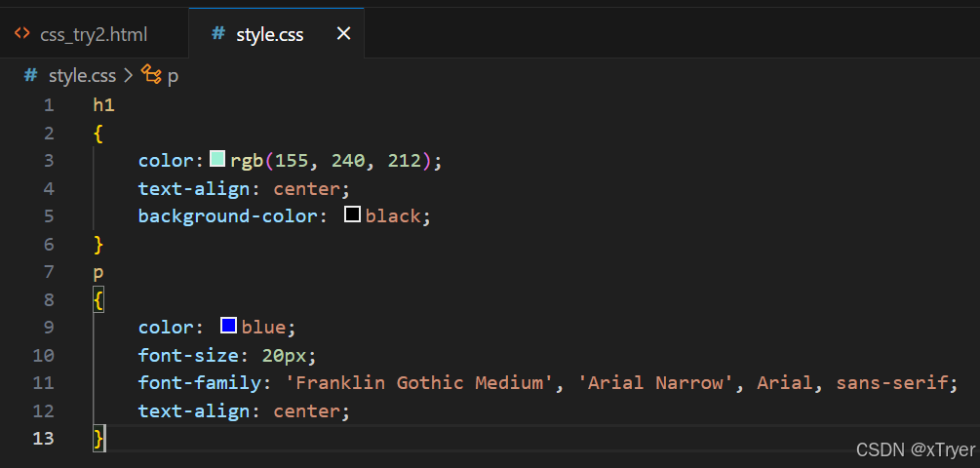This screenshot has height=468, width=980.
Task: Click the blue color swatch
Action: (x=229, y=326)
